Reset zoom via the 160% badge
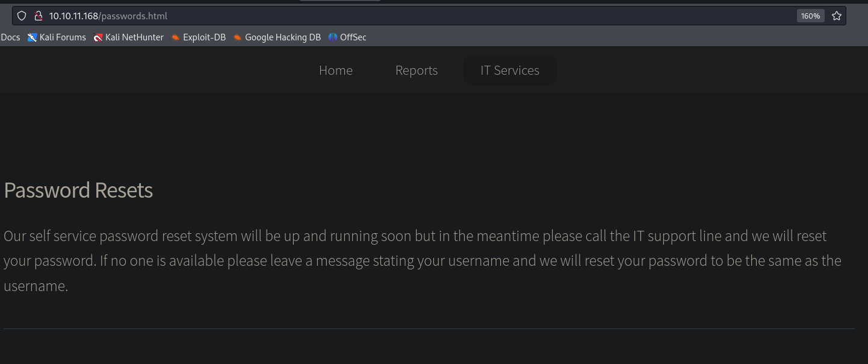This screenshot has height=364, width=868. coord(810,16)
